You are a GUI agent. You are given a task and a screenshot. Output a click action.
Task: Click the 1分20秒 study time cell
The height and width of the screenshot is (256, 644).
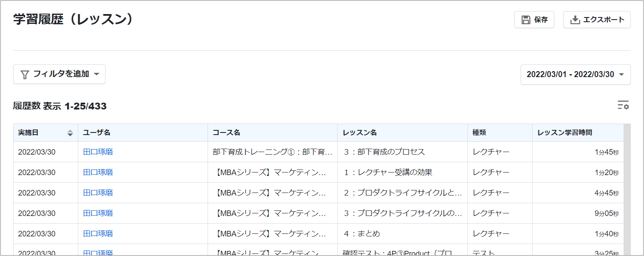click(x=578, y=173)
